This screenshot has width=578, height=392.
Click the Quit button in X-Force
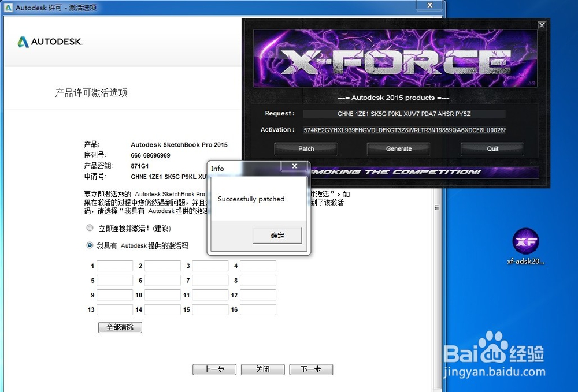[492, 149]
